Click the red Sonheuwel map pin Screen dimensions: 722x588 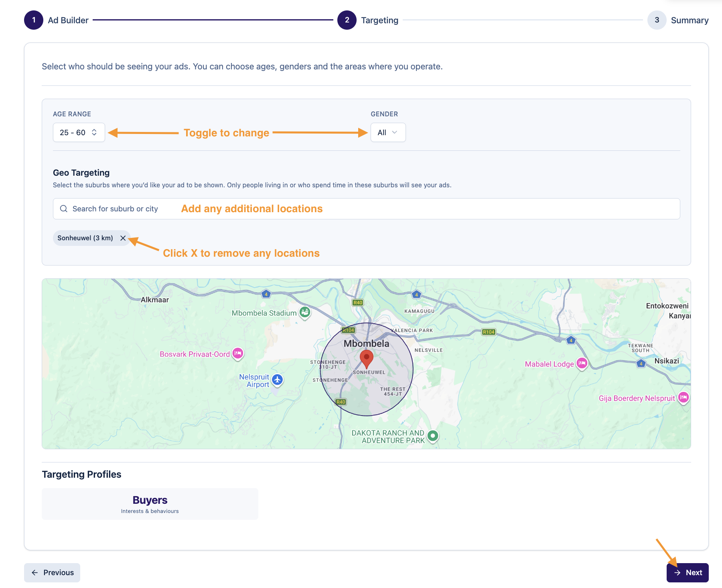(366, 358)
